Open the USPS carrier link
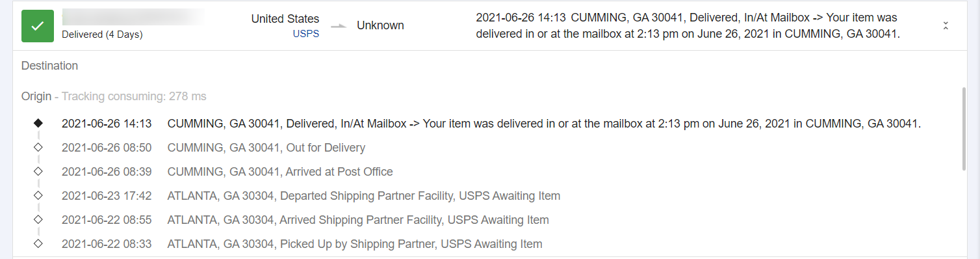 tap(306, 34)
